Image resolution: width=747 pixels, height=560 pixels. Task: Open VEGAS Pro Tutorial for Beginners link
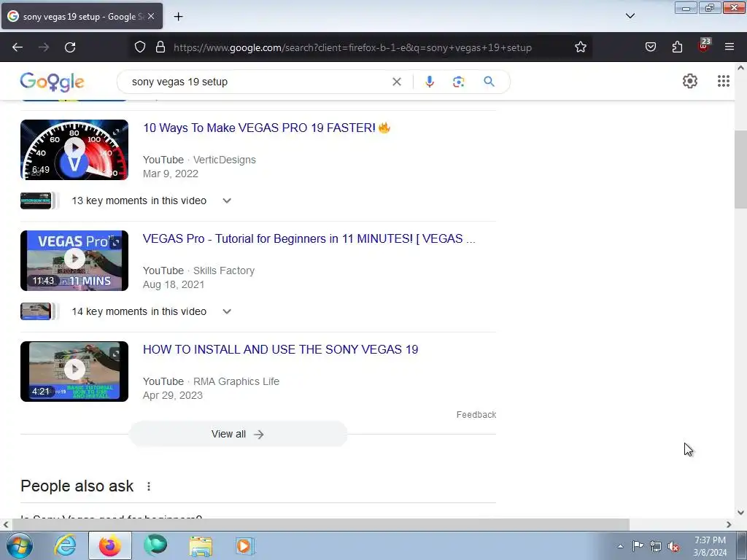[x=309, y=238]
